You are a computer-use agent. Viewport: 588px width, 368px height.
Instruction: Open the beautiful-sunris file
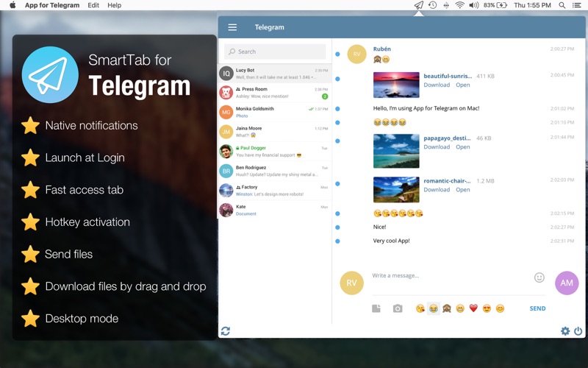pos(463,85)
